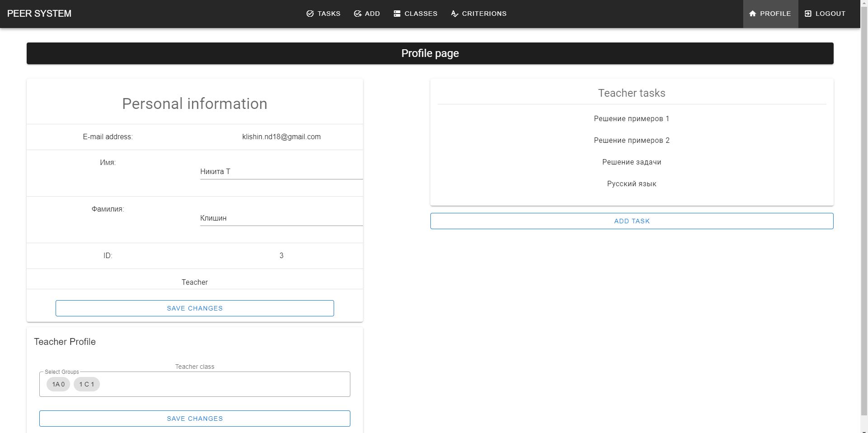The width and height of the screenshot is (868, 433).
Task: Click the Tasks checkmark icon in navbar
Action: point(310,14)
